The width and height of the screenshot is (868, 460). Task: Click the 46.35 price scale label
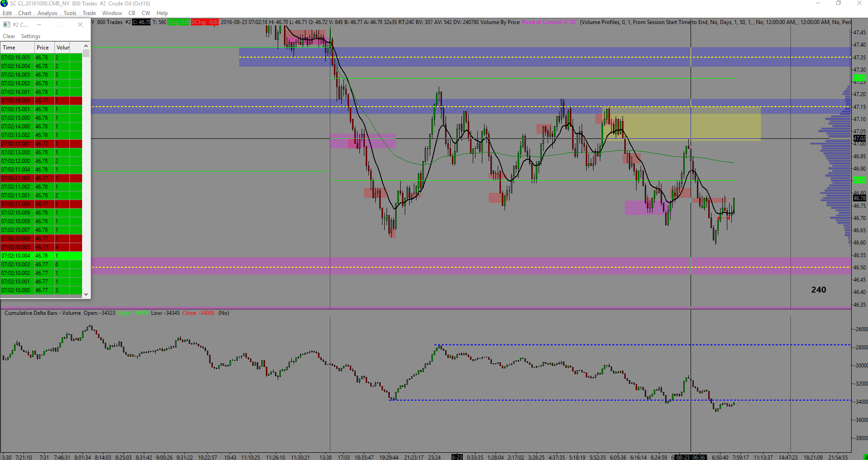[x=859, y=305]
